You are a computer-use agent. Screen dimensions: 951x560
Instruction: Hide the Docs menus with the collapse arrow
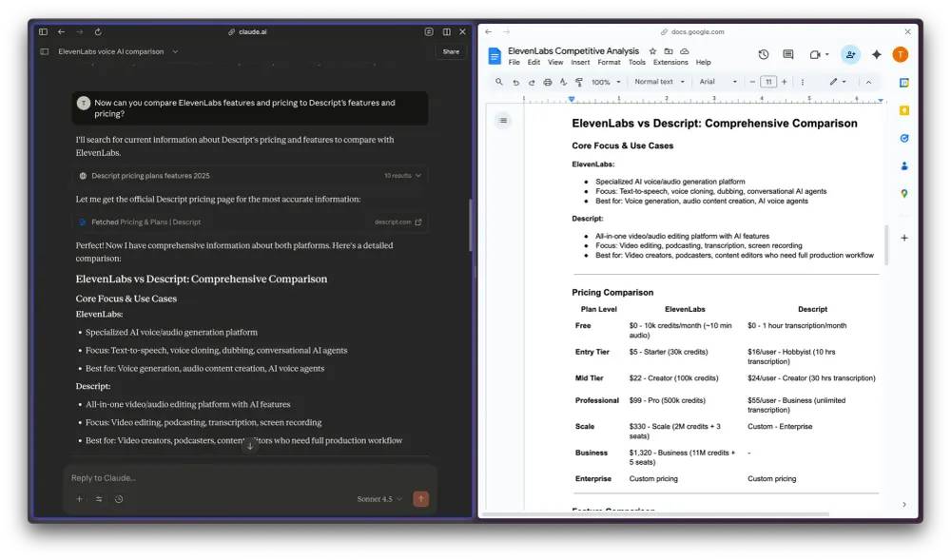coord(868,82)
